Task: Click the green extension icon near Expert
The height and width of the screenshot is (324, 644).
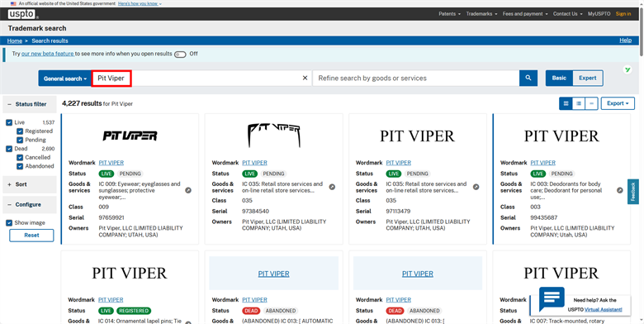Action: [627, 69]
